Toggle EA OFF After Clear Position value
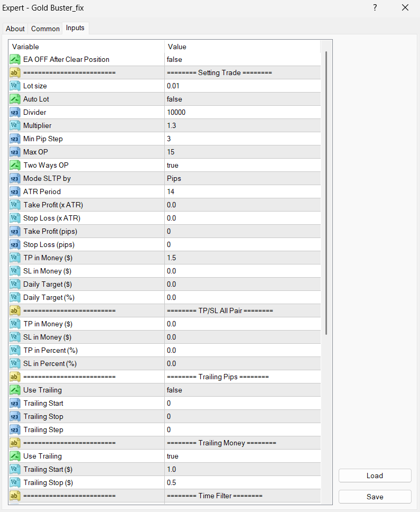The height and width of the screenshot is (512, 420). pos(242,59)
